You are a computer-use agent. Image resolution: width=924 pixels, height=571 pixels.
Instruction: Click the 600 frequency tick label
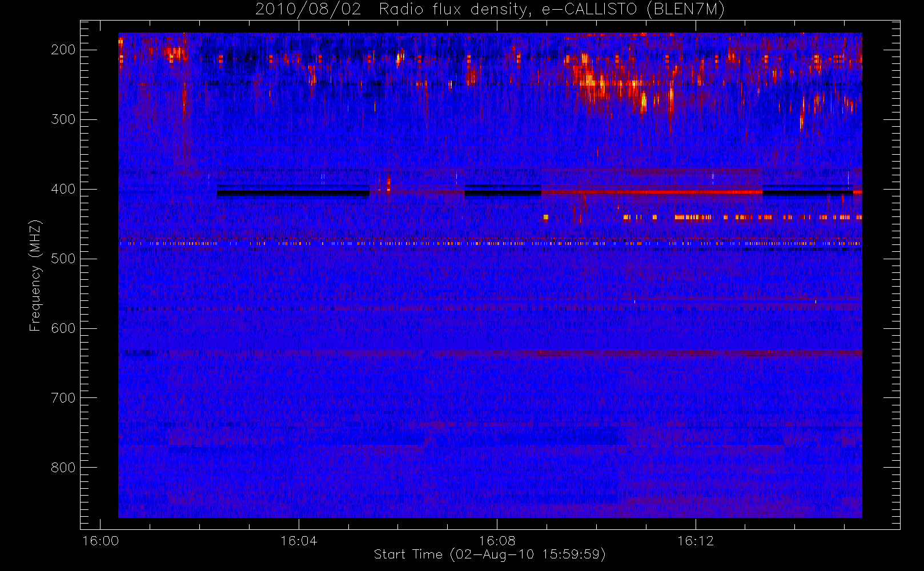[63, 328]
